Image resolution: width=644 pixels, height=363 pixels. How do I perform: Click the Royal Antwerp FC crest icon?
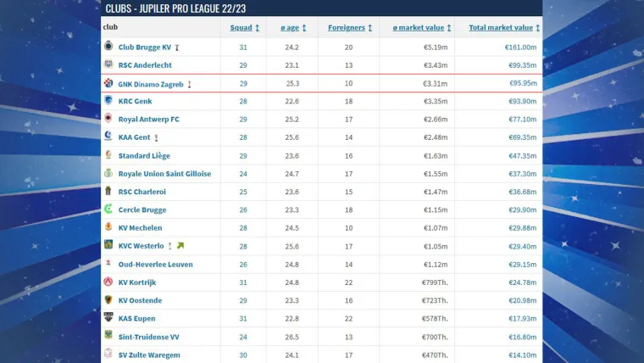[x=108, y=119]
